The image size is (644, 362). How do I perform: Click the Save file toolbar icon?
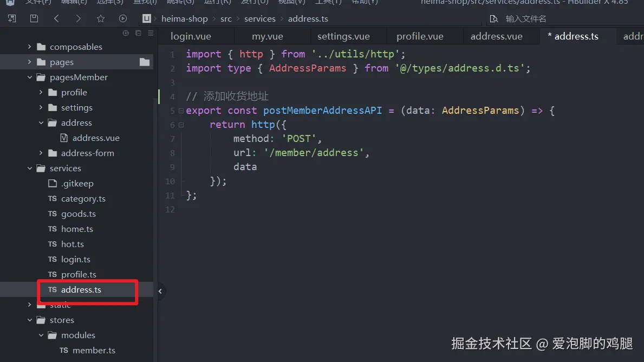coord(34,18)
